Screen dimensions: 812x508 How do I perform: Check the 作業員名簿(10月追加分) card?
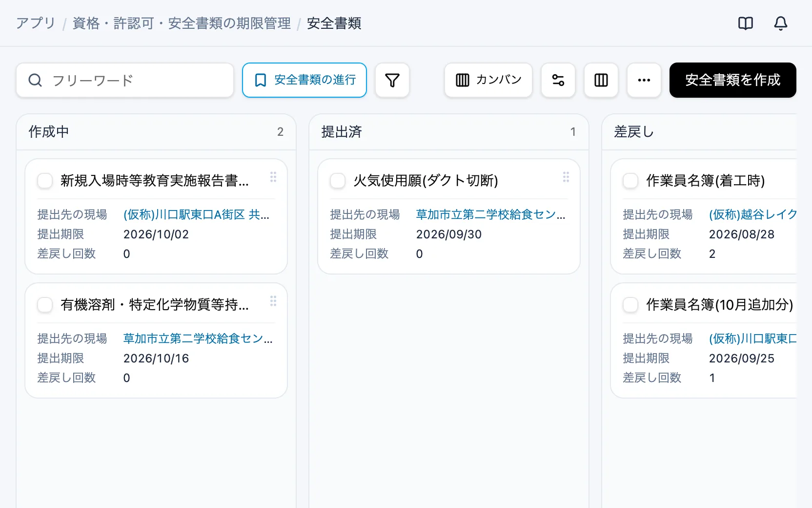[x=630, y=305]
